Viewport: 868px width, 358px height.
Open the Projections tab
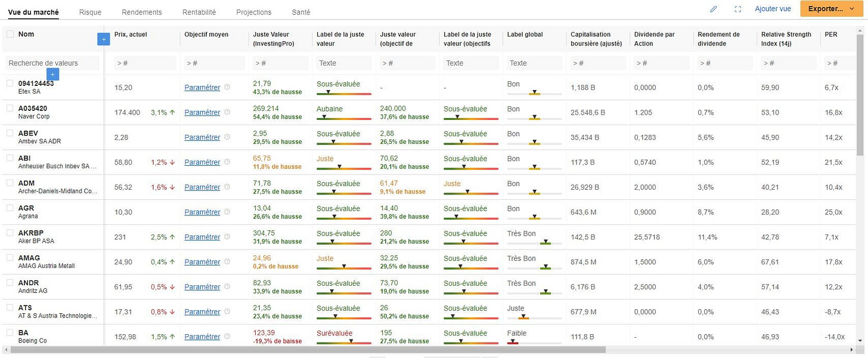[253, 11]
